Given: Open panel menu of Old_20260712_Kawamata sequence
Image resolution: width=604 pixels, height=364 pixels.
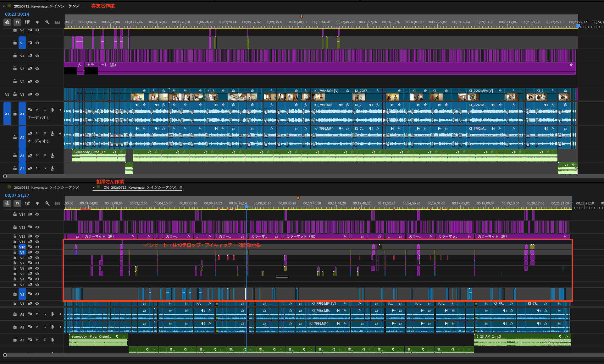Looking at the screenshot, I should point(181,187).
